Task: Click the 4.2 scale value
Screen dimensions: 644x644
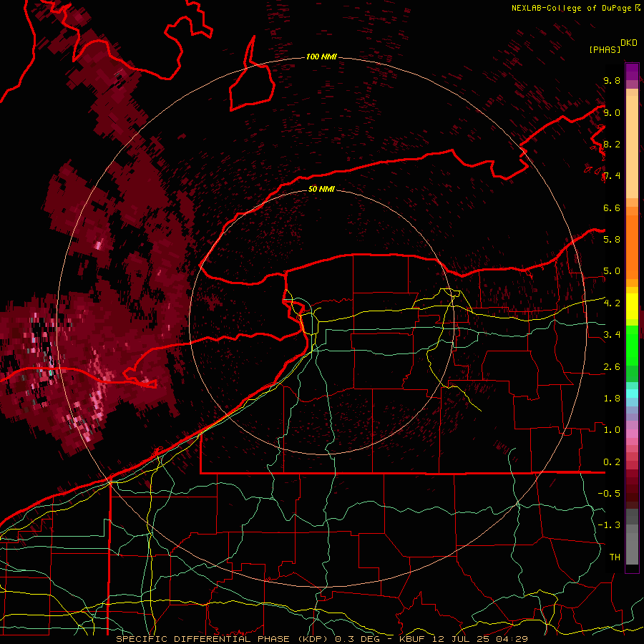Action: point(612,303)
